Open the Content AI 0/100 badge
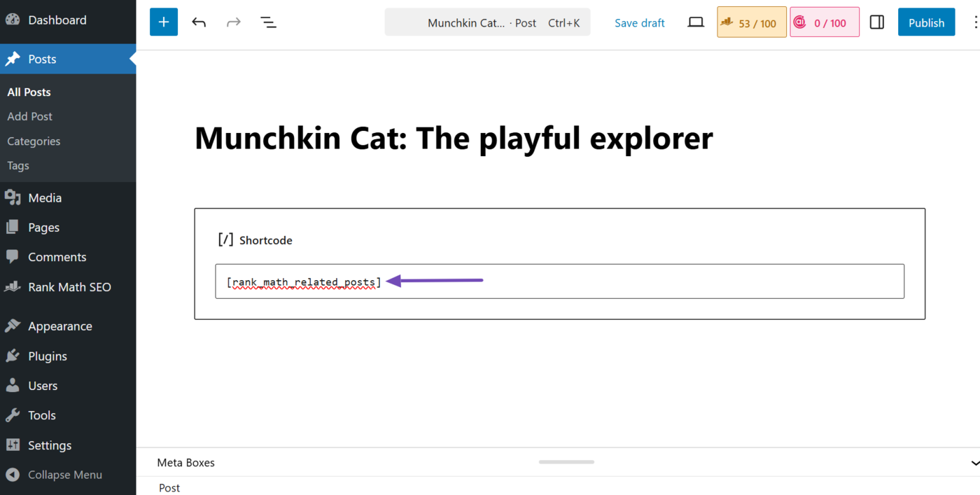 coord(824,22)
